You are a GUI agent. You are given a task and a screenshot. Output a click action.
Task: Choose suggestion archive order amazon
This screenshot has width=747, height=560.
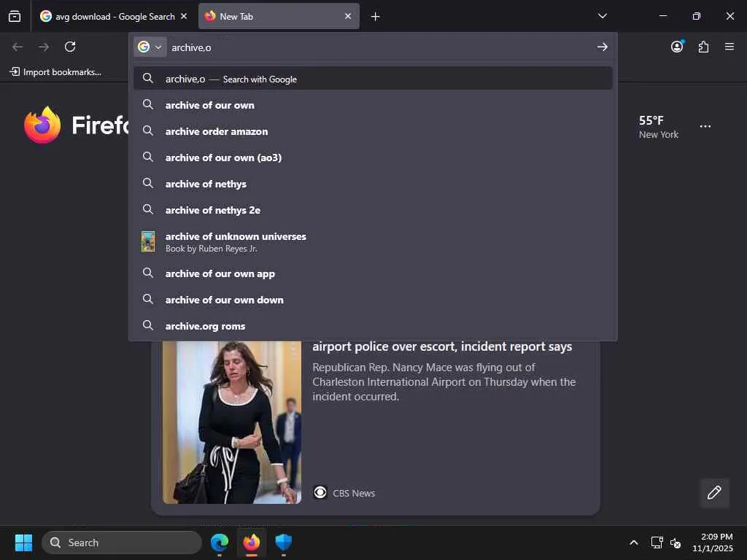tap(373, 131)
